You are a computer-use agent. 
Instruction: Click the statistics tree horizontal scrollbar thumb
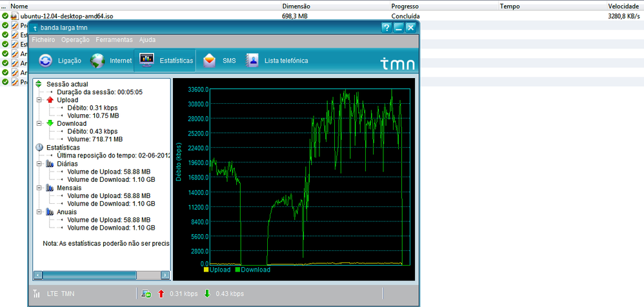tap(90, 275)
